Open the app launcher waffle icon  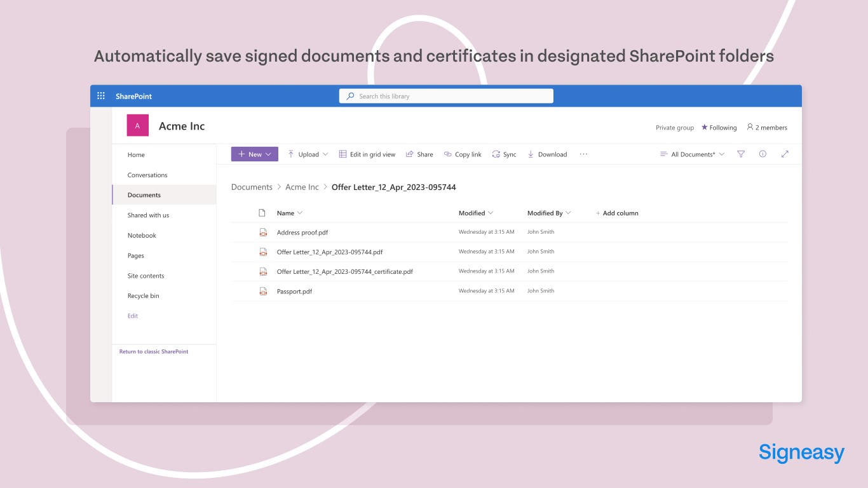click(x=101, y=96)
